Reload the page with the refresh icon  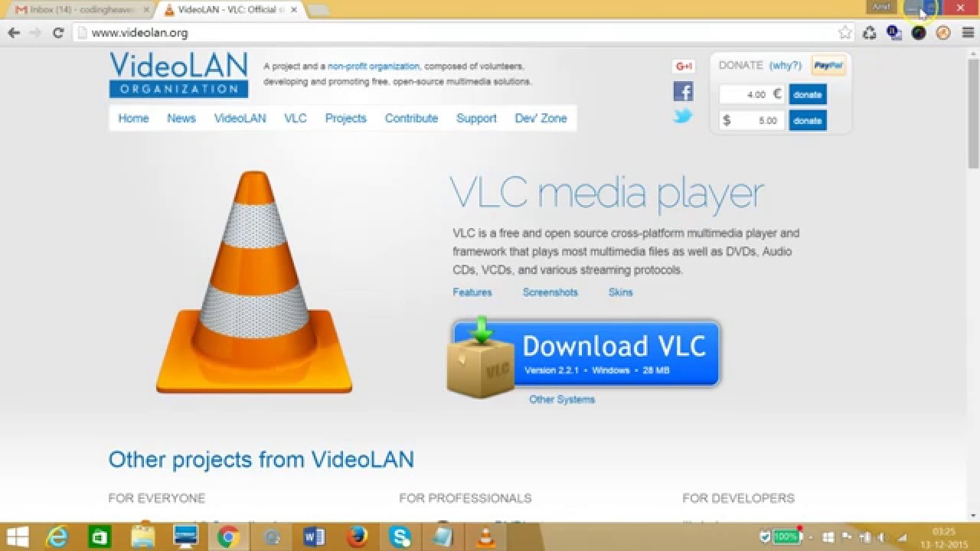pyautogui.click(x=57, y=33)
